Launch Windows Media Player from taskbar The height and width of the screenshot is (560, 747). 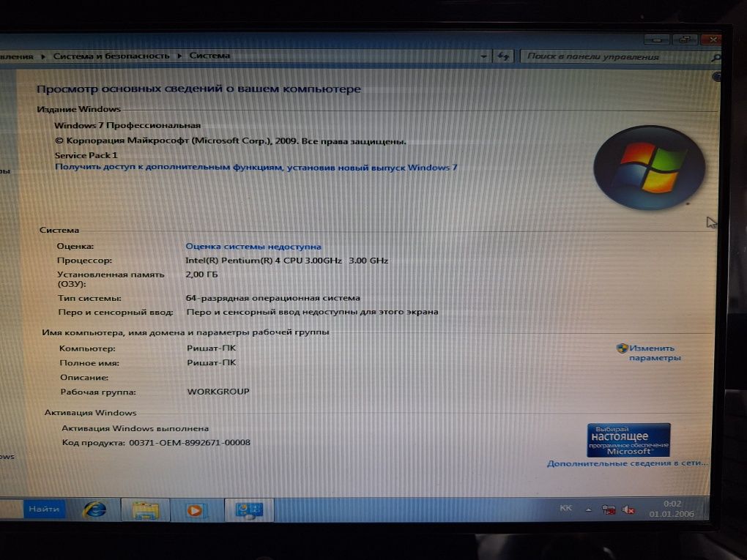[196, 510]
